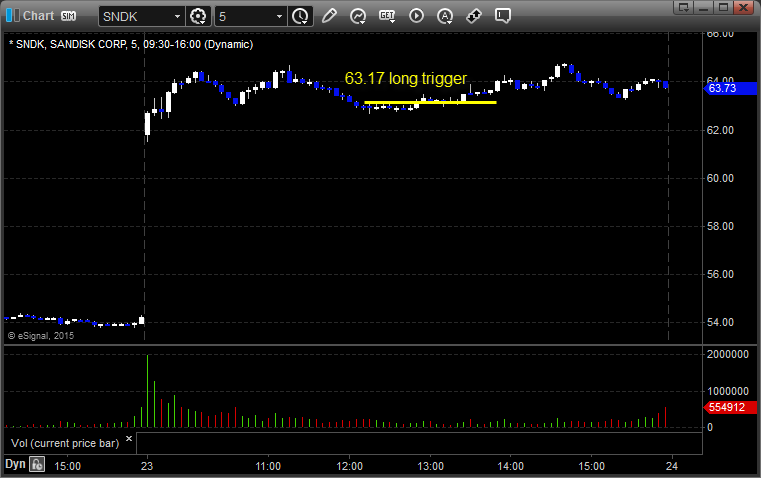Screen dimensions: 761x478
Task: Click the SNDK, SANDISK CORP chart title
Action: tap(131, 44)
